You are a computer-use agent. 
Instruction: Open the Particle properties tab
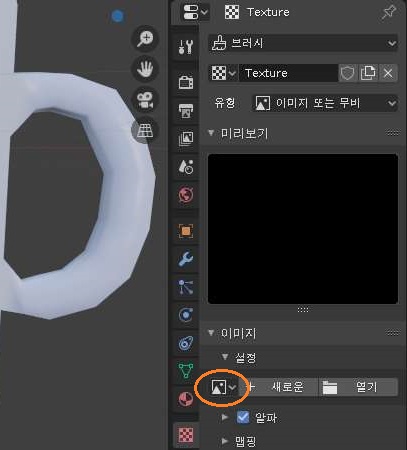186,287
